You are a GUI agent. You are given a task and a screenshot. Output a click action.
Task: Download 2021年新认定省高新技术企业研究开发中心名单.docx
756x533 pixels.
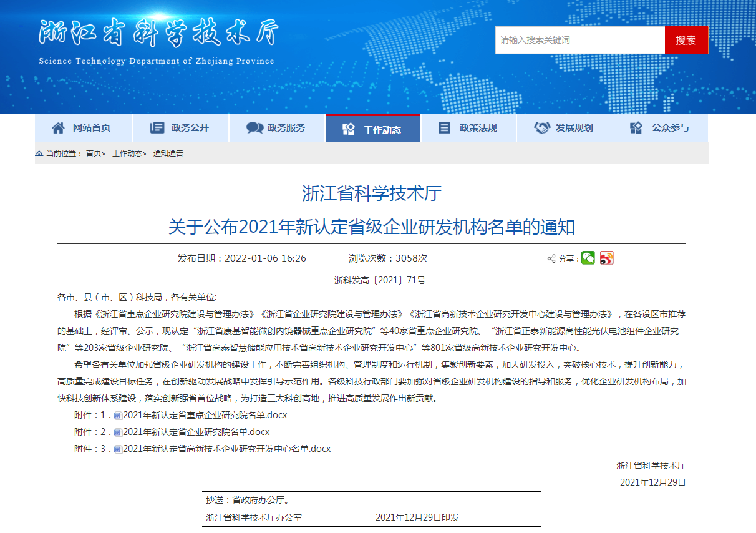coord(226,449)
